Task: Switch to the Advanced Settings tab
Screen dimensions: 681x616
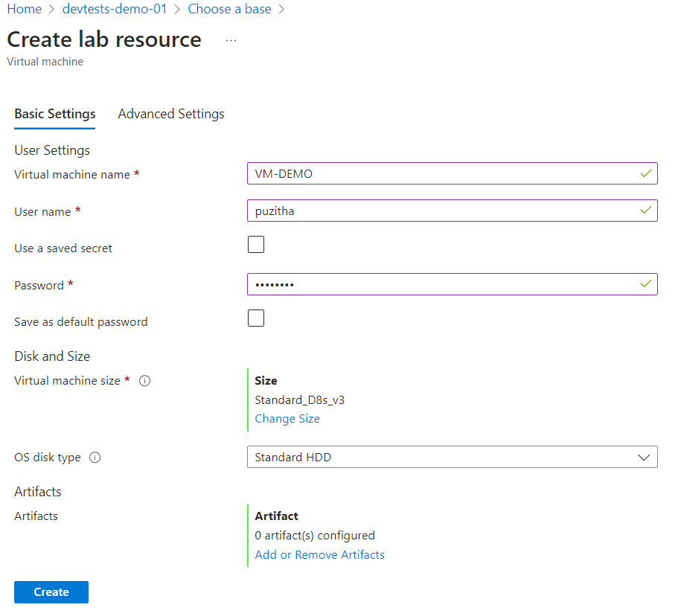Action: click(171, 114)
